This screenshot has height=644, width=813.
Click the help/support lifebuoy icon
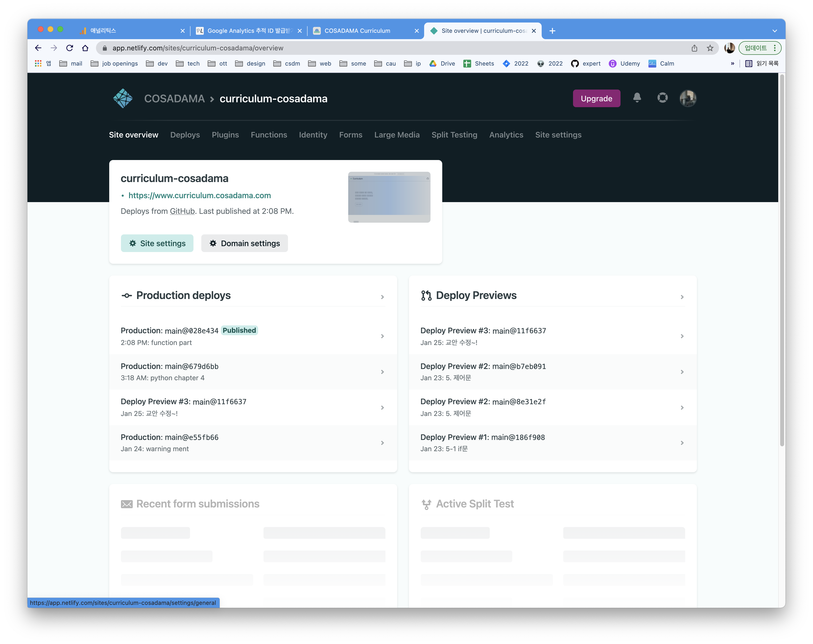point(662,98)
